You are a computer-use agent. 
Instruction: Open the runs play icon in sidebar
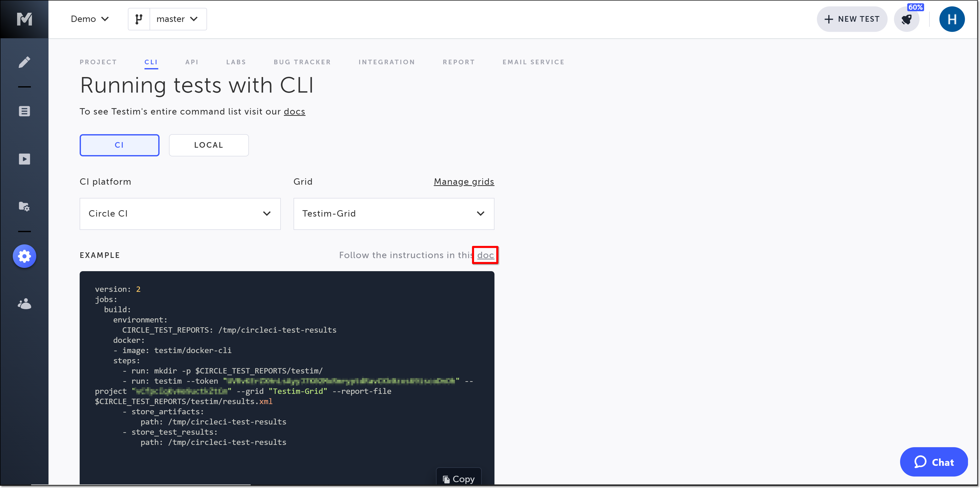pyautogui.click(x=24, y=159)
